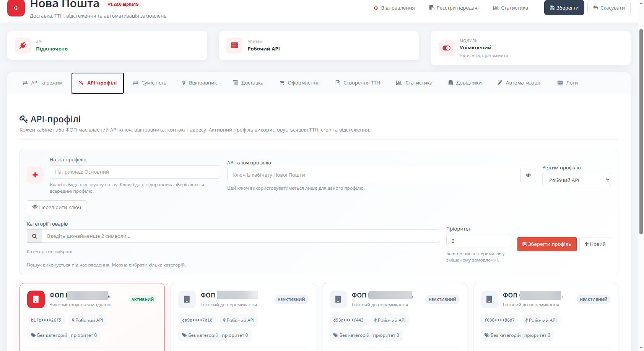644x351 pixels.
Task: Click the Скасувати button
Action: coord(609,8)
